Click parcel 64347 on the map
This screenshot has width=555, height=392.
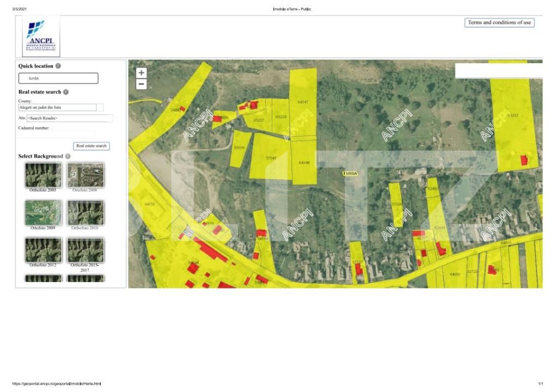(303, 102)
